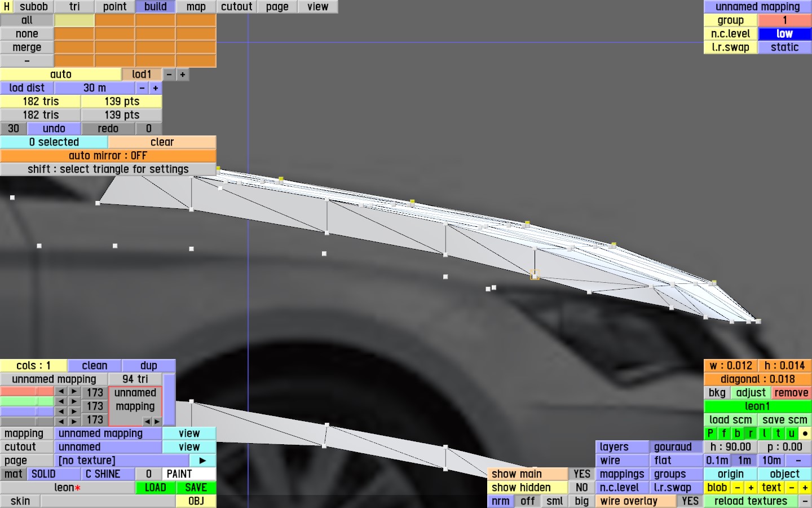This screenshot has height=508, width=812.
Task: Click the red color slider
Action: click(27, 392)
